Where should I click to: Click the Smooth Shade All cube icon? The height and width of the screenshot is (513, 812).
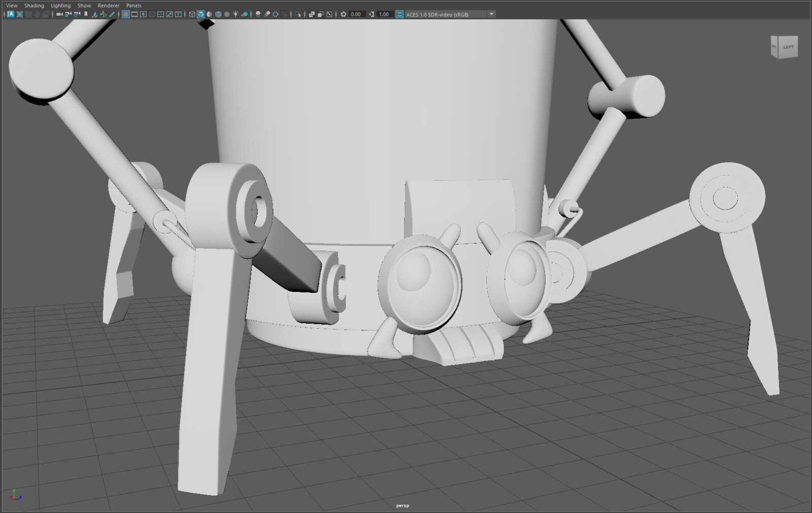coord(200,14)
